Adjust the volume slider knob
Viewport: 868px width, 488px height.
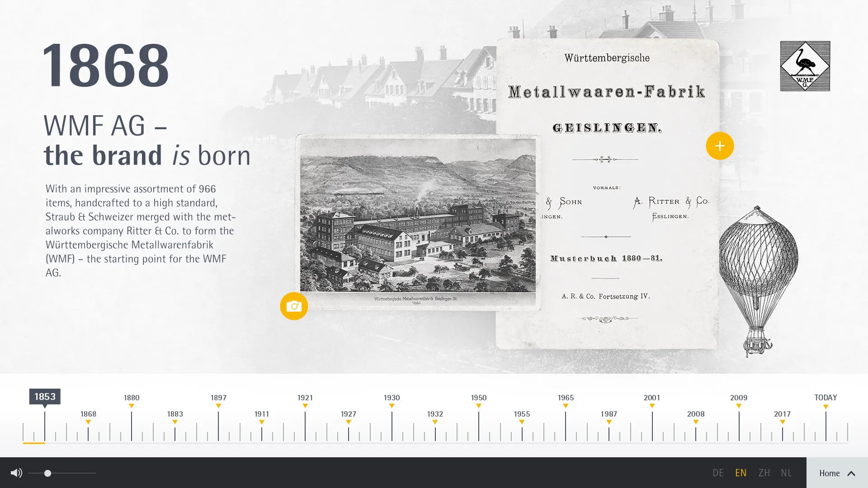(47, 473)
